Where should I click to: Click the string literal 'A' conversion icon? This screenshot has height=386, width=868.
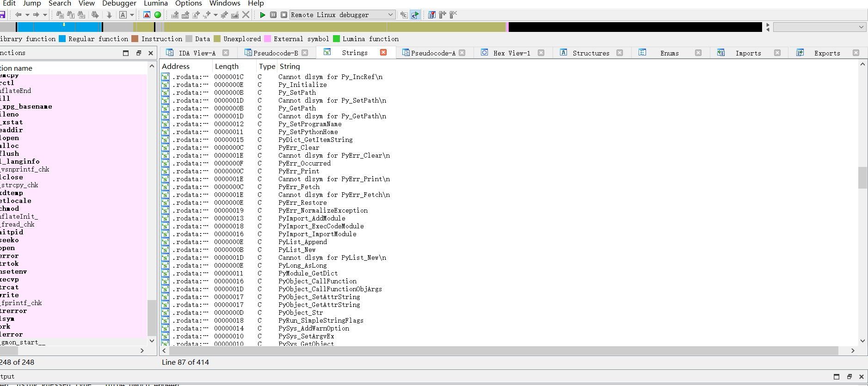click(196, 15)
